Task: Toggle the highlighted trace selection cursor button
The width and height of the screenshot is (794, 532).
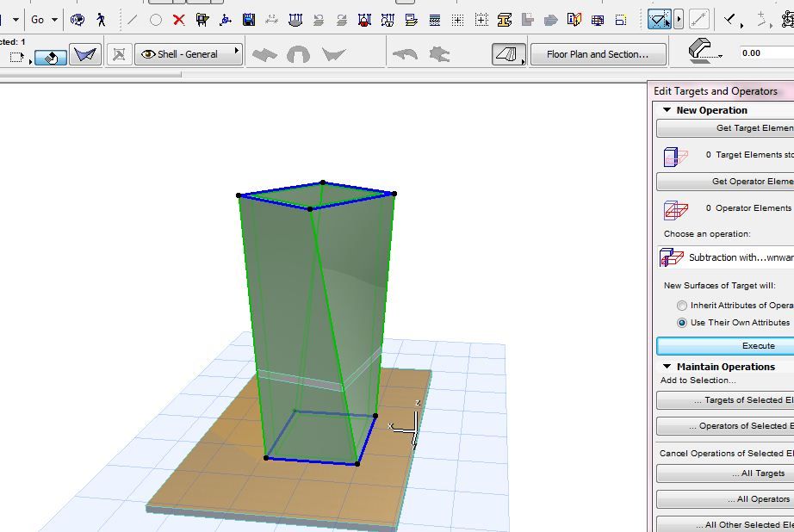Action: (660, 20)
